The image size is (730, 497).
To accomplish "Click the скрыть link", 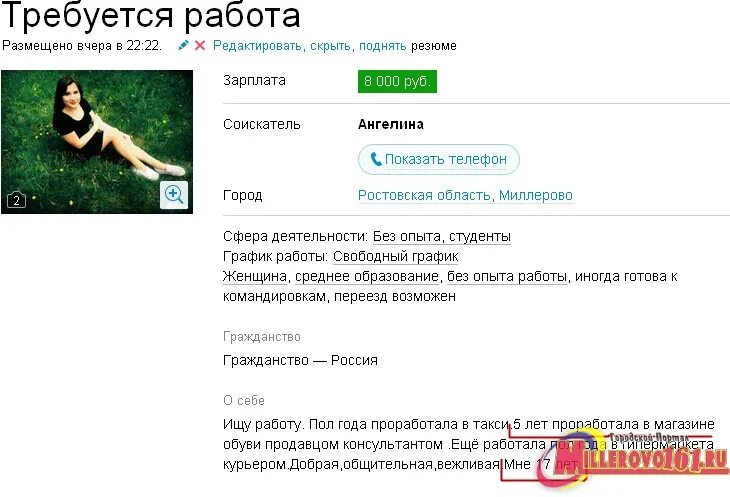I will point(330,46).
